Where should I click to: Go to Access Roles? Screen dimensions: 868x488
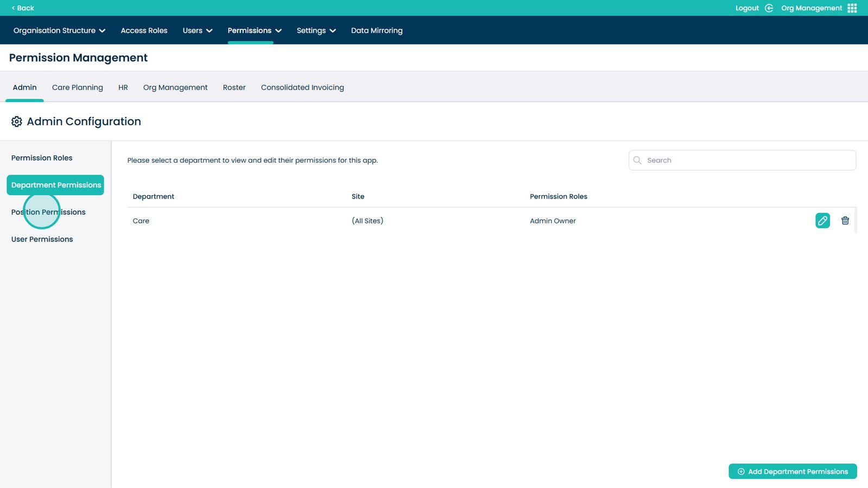144,30
